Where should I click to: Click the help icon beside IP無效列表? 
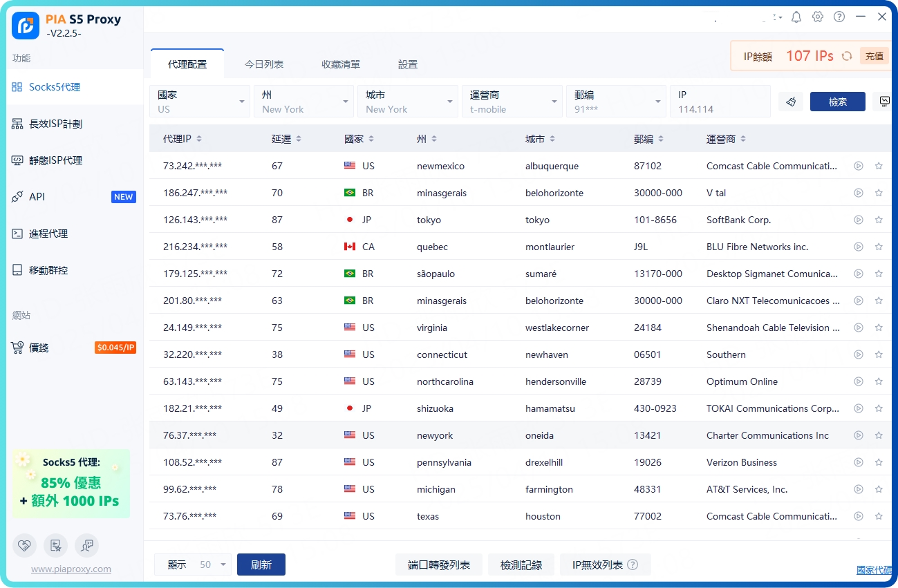(x=632, y=565)
